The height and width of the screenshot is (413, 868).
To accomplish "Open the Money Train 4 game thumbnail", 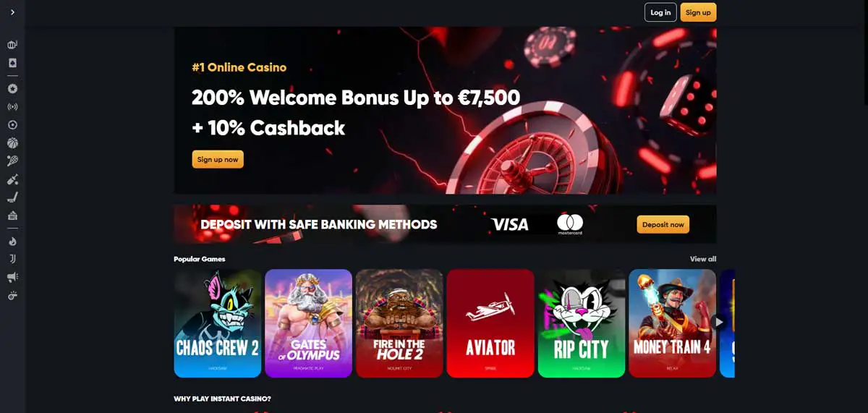I will point(672,323).
